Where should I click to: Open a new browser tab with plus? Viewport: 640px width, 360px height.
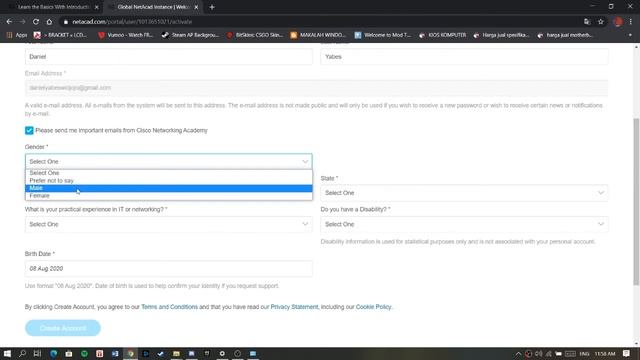coord(212,7)
